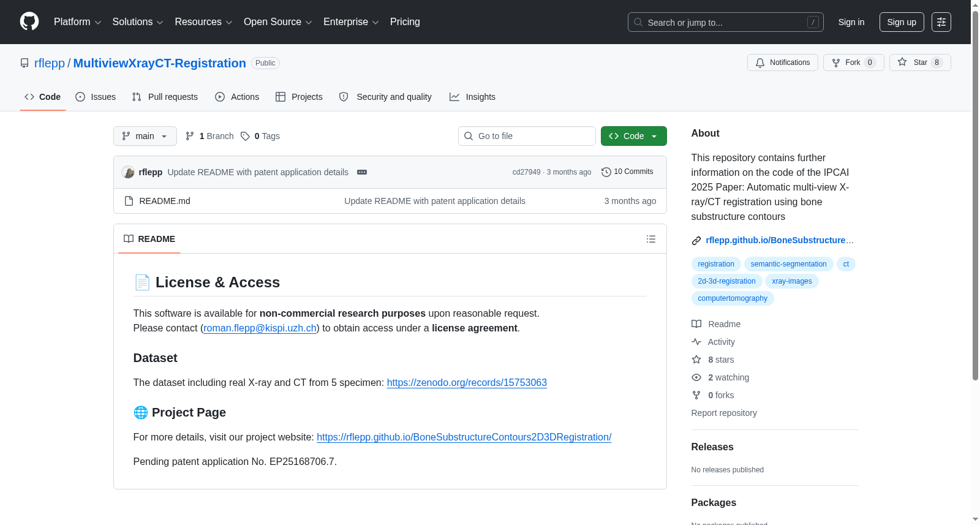Click the README outline list icon
Image resolution: width=980 pixels, height=525 pixels.
pyautogui.click(x=651, y=239)
